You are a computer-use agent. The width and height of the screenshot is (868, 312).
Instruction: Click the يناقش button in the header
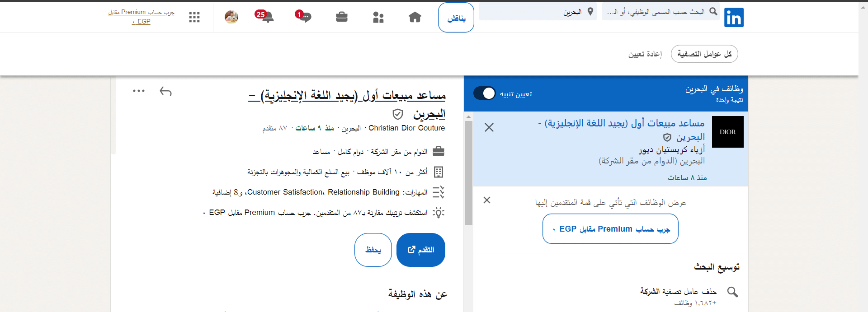pos(456,18)
